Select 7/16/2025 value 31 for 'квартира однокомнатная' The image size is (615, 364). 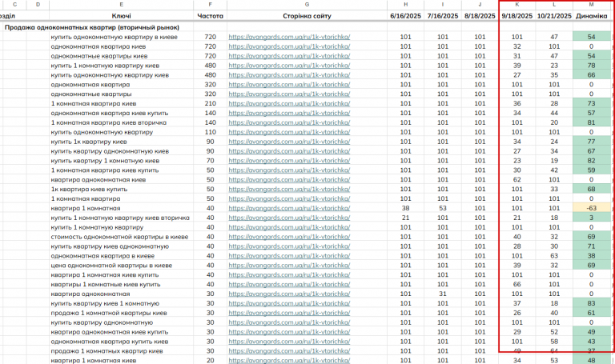point(442,294)
